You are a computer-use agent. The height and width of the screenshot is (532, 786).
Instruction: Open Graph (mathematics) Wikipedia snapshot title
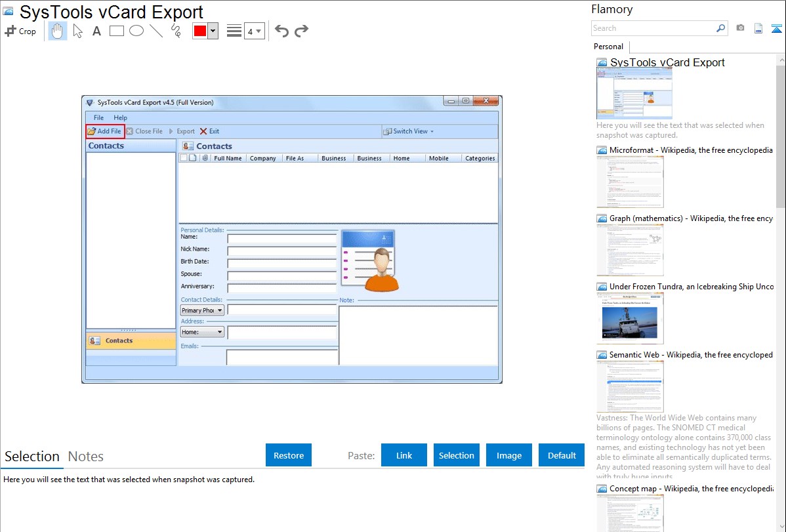(691, 218)
